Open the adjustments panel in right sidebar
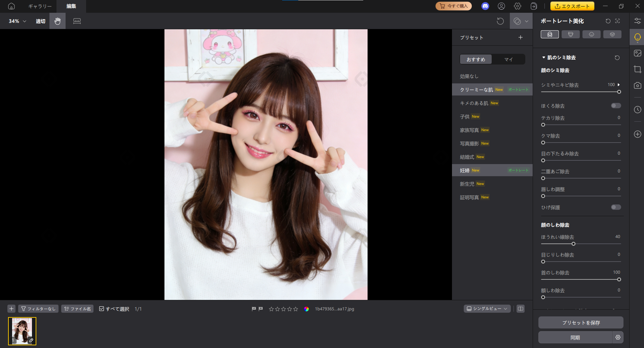 click(x=637, y=21)
